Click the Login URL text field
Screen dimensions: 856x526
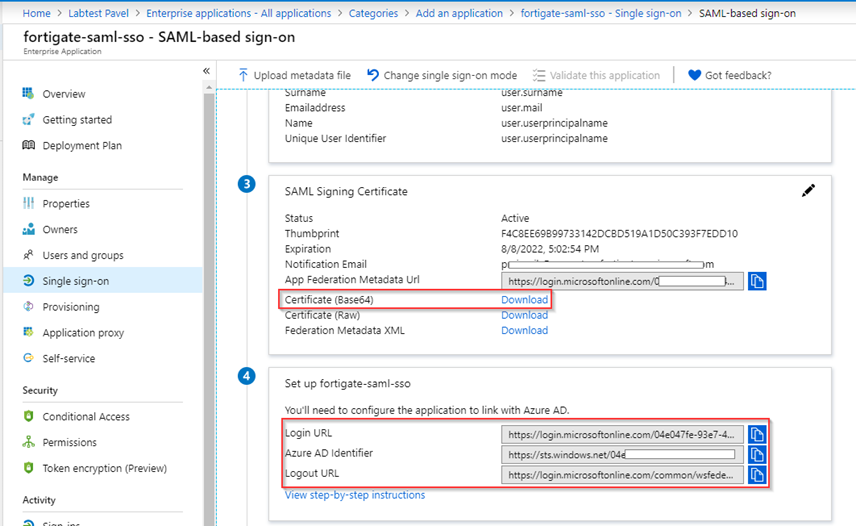tap(622, 434)
